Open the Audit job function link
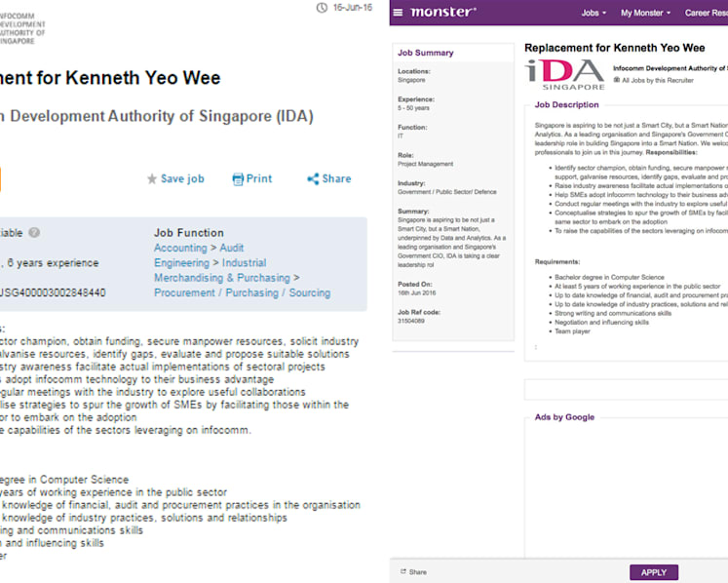728x583 pixels. coord(232,248)
